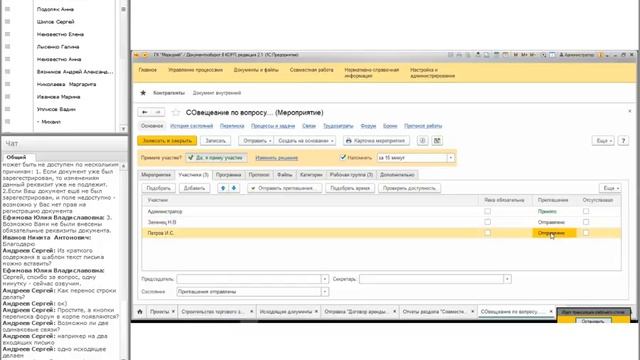Move participant down with the blue down arrow
This screenshot has width=640, height=360.
tap(233, 188)
